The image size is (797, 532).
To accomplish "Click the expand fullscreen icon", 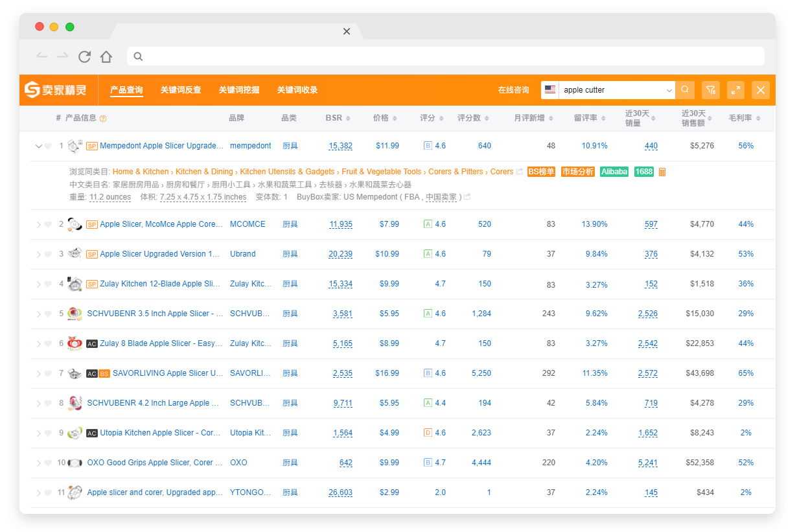I will pos(735,90).
